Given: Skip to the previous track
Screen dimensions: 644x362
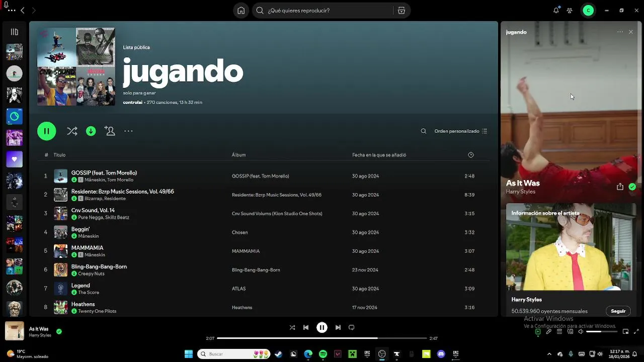Looking at the screenshot, I should tap(306, 327).
